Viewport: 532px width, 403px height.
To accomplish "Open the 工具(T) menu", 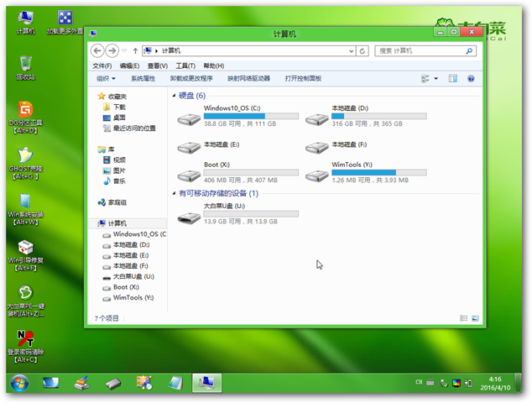I will (x=185, y=65).
